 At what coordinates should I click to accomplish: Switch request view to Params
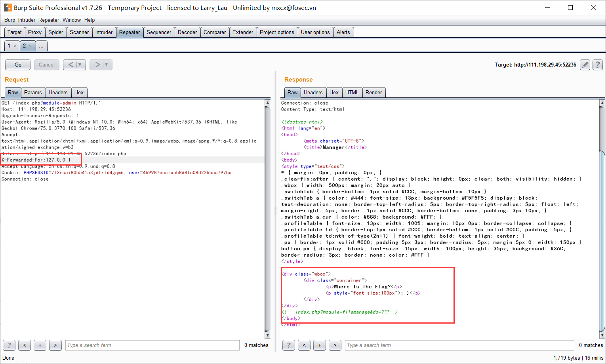(33, 92)
